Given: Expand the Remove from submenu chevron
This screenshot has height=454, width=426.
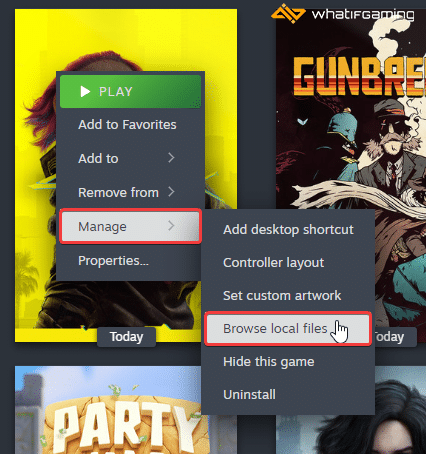Looking at the screenshot, I should [x=171, y=192].
